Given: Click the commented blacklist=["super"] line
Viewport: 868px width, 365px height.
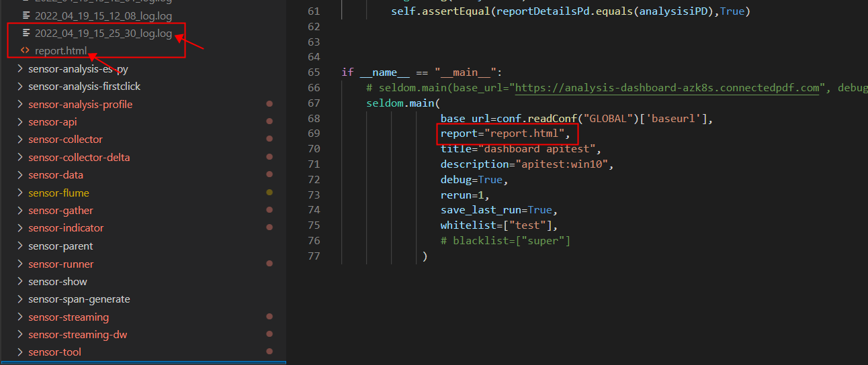Looking at the screenshot, I should tap(505, 241).
